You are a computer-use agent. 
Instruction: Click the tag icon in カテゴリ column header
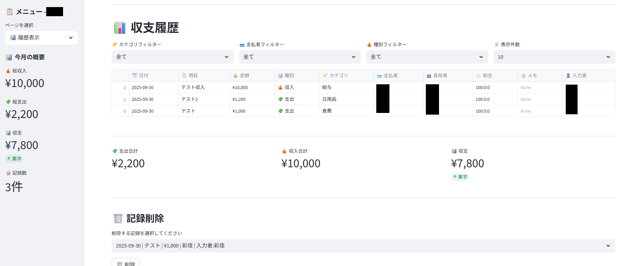point(325,76)
